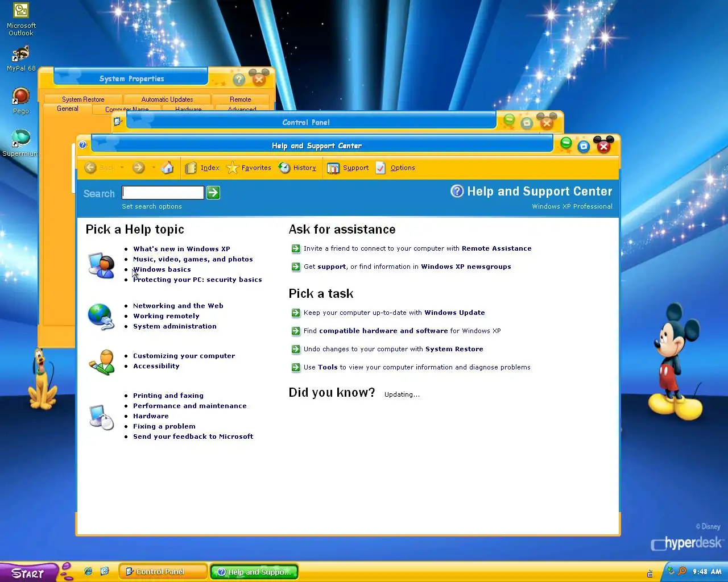Viewport: 728px width, 582px height.
Task: Click arrow icon beside Use Tools task
Action: pyautogui.click(x=296, y=367)
